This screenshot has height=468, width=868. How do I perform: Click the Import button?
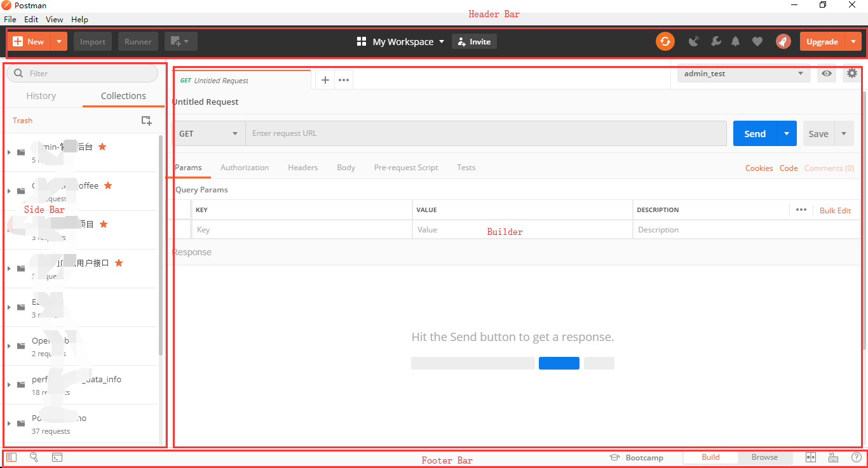tap(93, 41)
